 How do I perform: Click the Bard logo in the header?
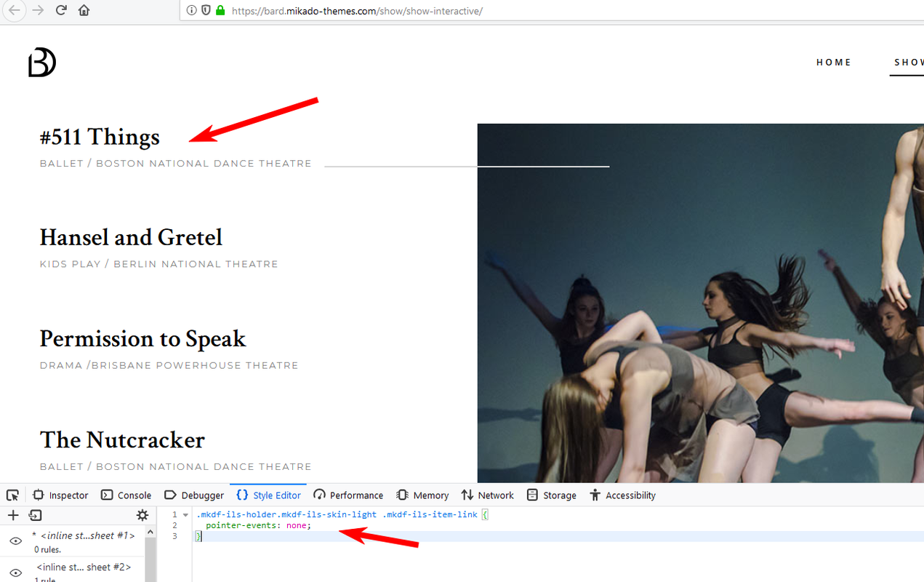pos(42,63)
